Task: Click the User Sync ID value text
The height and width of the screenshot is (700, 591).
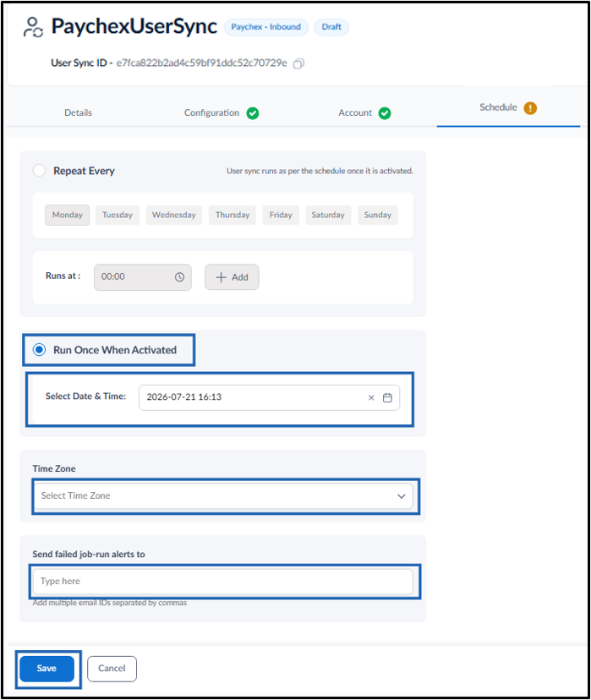Action: [201, 63]
